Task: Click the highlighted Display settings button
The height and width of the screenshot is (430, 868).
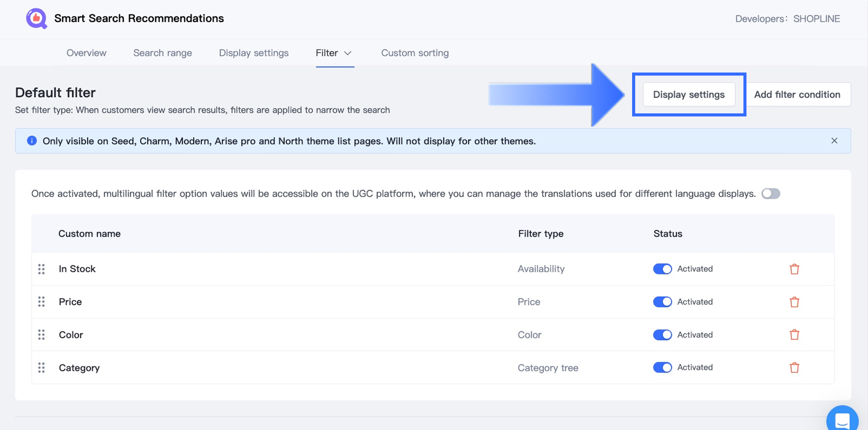Action: (x=689, y=94)
